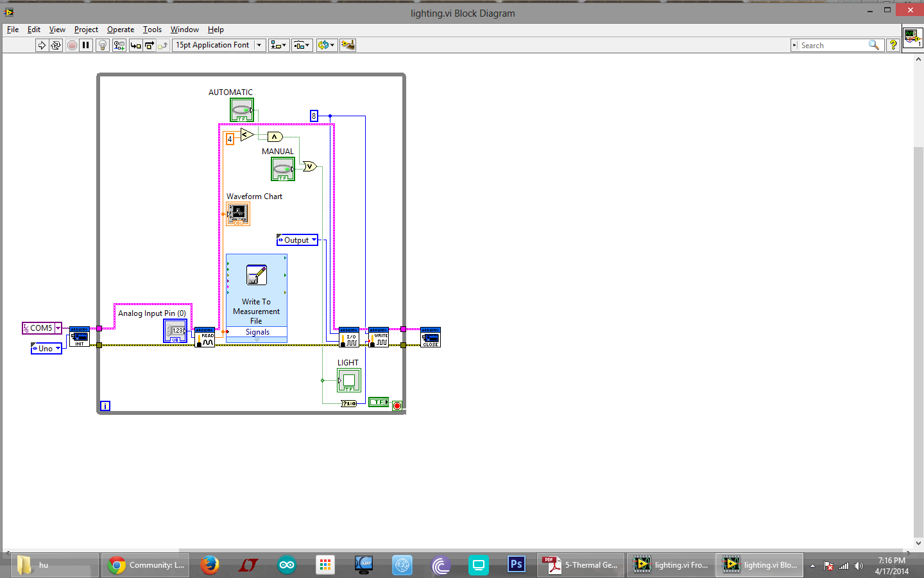
Task: Toggle Retain Wire Values button
Action: click(119, 45)
